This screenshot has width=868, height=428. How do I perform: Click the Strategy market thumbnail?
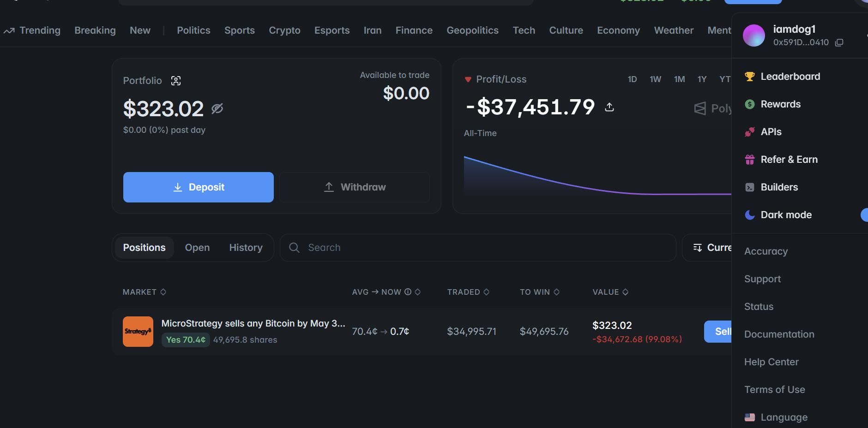click(x=138, y=332)
